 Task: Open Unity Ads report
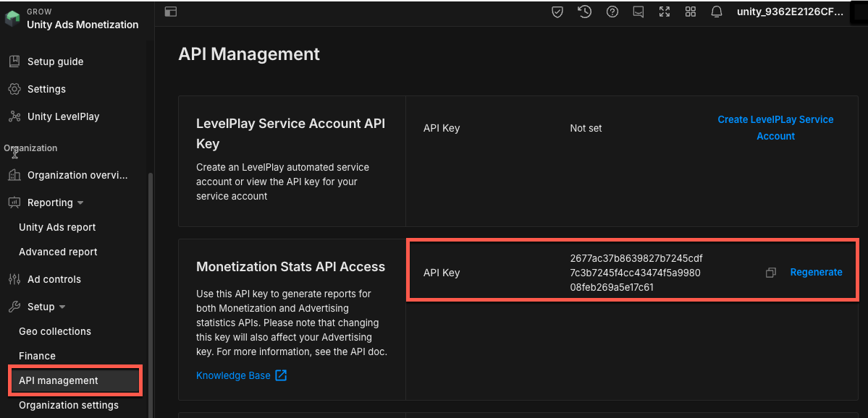(57, 227)
